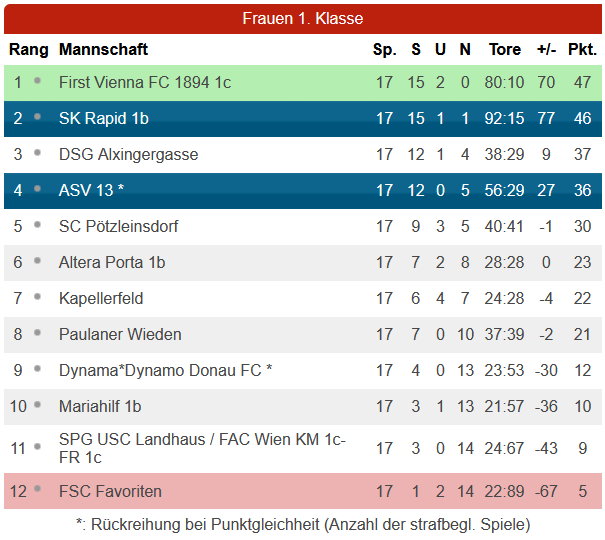The height and width of the screenshot is (540, 605).
Task: Click the Frauen 1. Klasse header bar
Action: (x=303, y=19)
